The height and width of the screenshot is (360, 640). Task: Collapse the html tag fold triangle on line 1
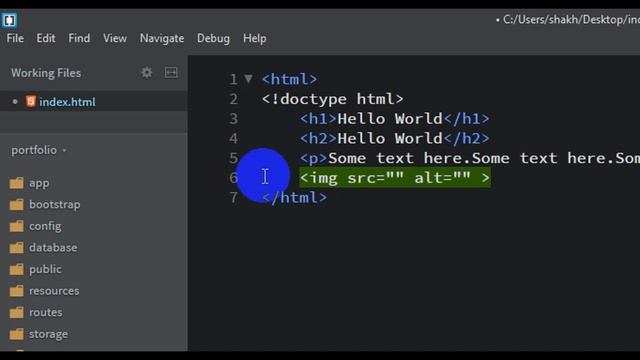pyautogui.click(x=248, y=78)
